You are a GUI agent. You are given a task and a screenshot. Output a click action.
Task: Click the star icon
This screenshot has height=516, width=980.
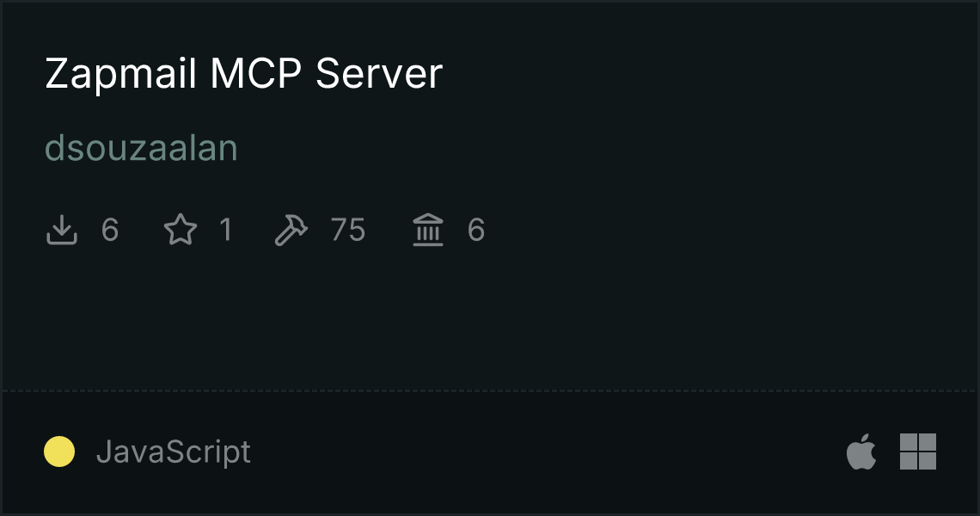(x=181, y=230)
